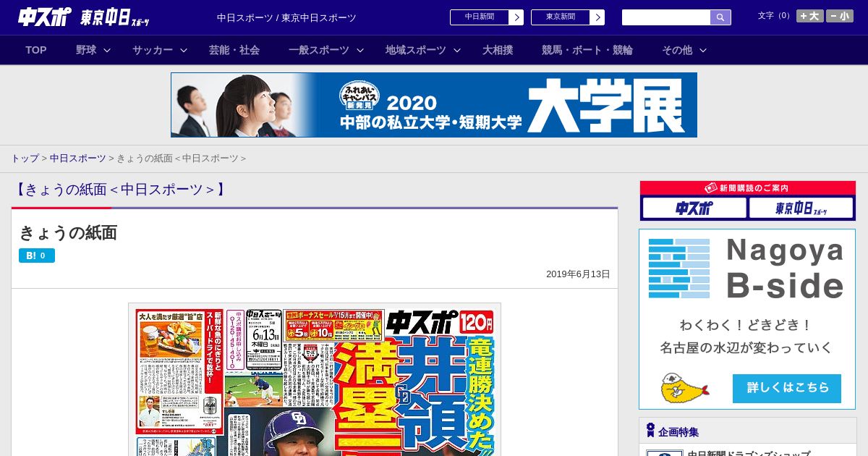This screenshot has height=456, width=868.
Task: Open the 大相撲 menu item
Action: [498, 50]
